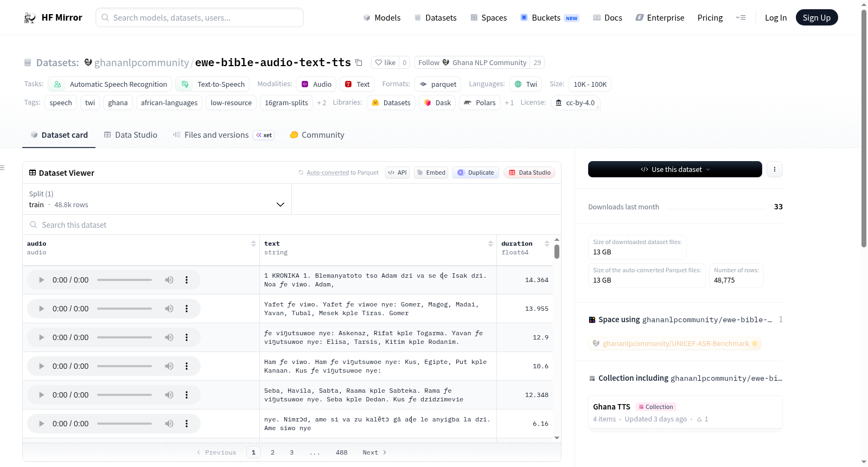
Task: Click the Search this dataset field
Action: click(x=292, y=225)
